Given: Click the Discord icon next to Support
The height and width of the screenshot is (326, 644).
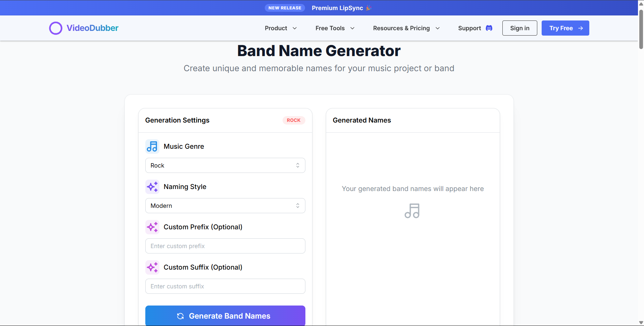Looking at the screenshot, I should (489, 28).
